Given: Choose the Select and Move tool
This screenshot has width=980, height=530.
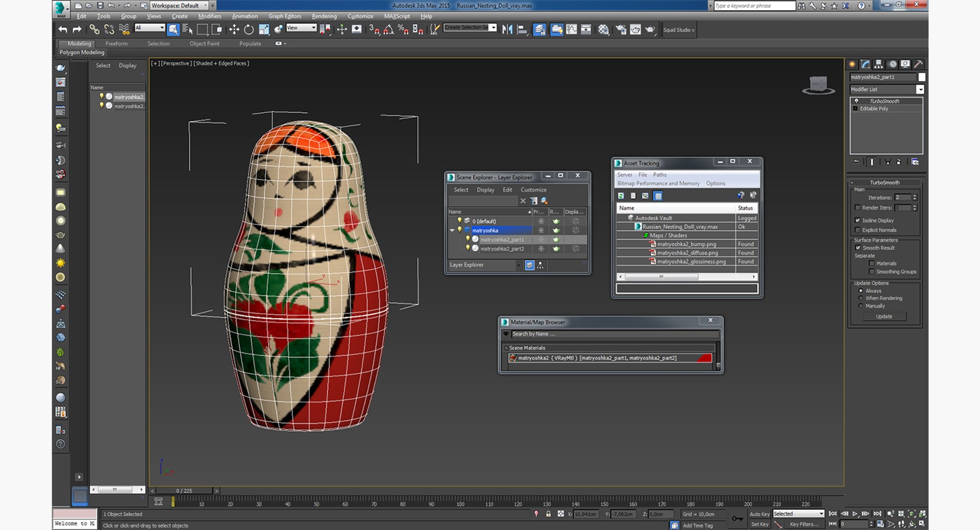Looking at the screenshot, I should (x=234, y=30).
